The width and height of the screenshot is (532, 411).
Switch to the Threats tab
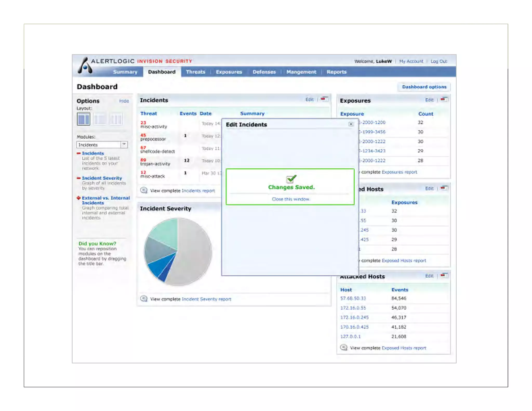point(195,72)
